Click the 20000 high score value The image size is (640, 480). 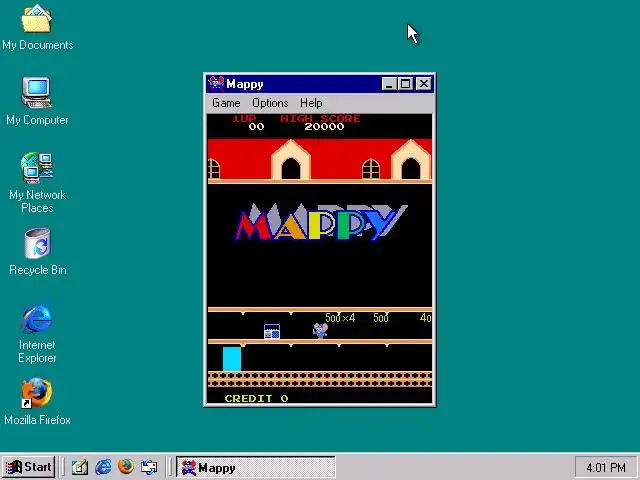pyautogui.click(x=324, y=127)
